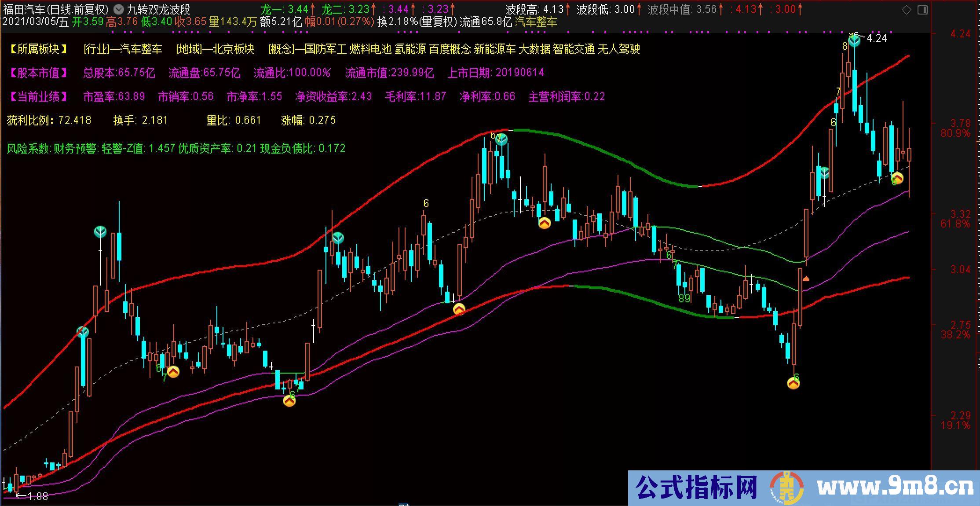
Task: Click the 4.24 high price label on chart
Action: coord(877,38)
